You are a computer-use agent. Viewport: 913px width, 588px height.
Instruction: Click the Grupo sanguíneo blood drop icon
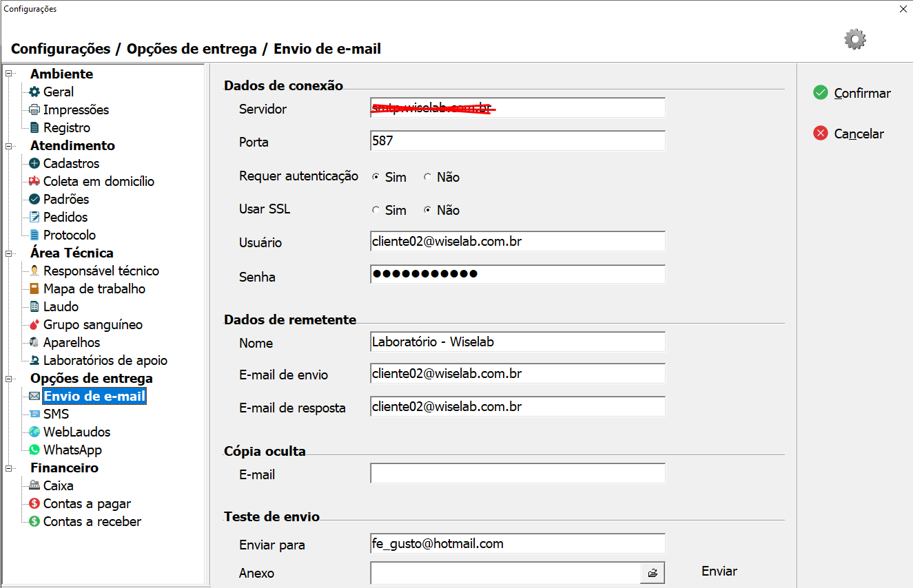coord(34,324)
